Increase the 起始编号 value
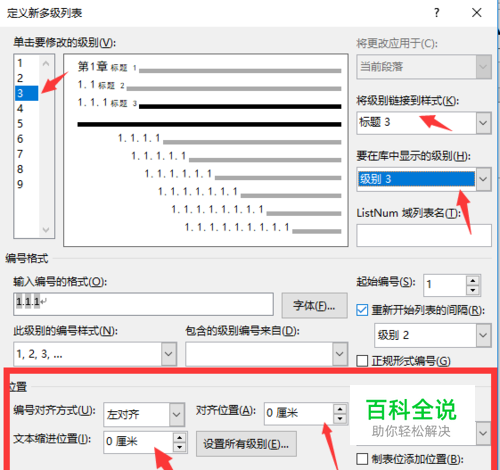This screenshot has width=500, height=470. point(473,281)
